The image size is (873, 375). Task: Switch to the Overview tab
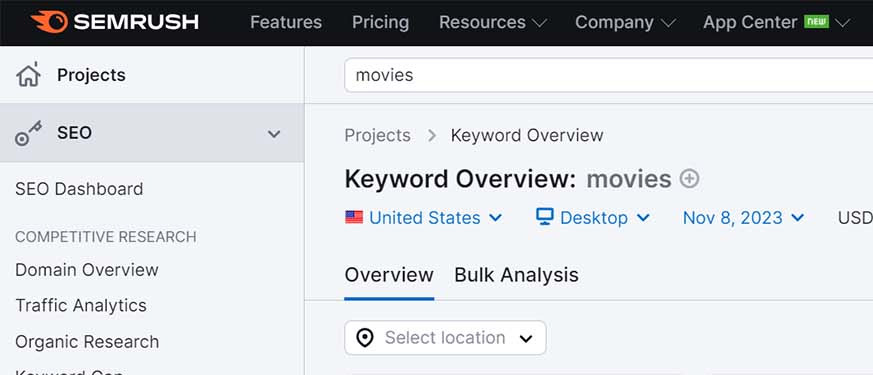pos(389,275)
